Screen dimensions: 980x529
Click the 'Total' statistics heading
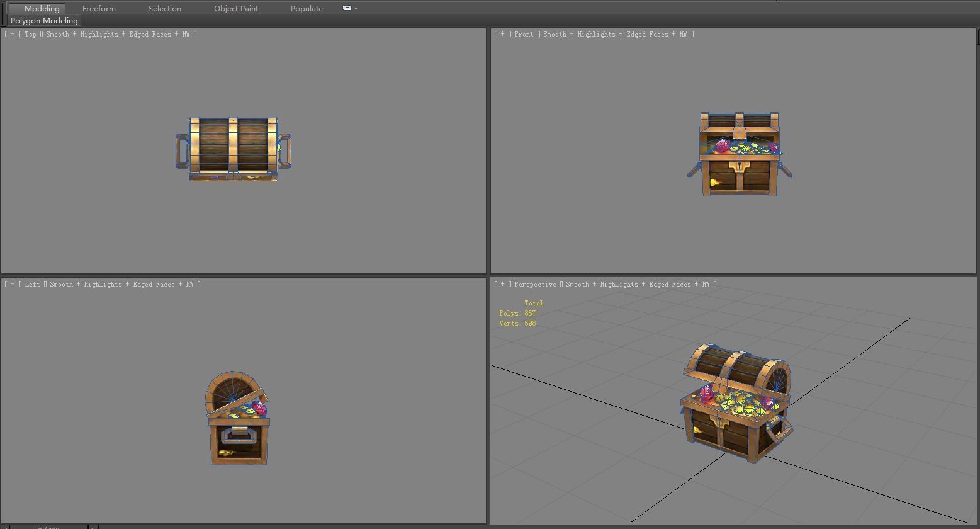(x=534, y=303)
